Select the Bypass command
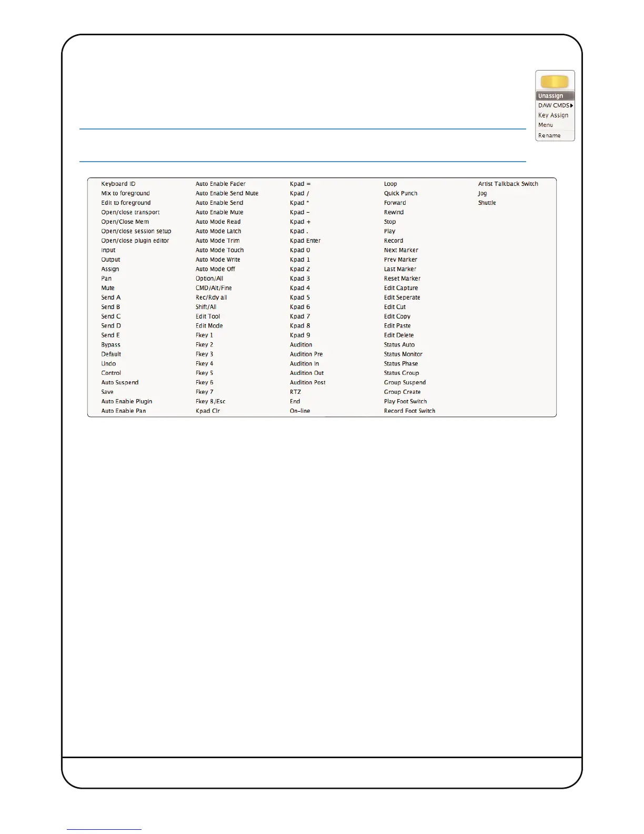 point(110,345)
